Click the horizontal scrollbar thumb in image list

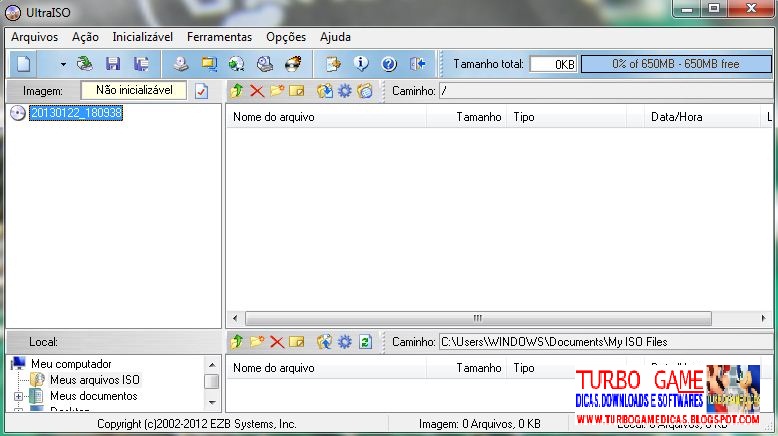coord(478,318)
